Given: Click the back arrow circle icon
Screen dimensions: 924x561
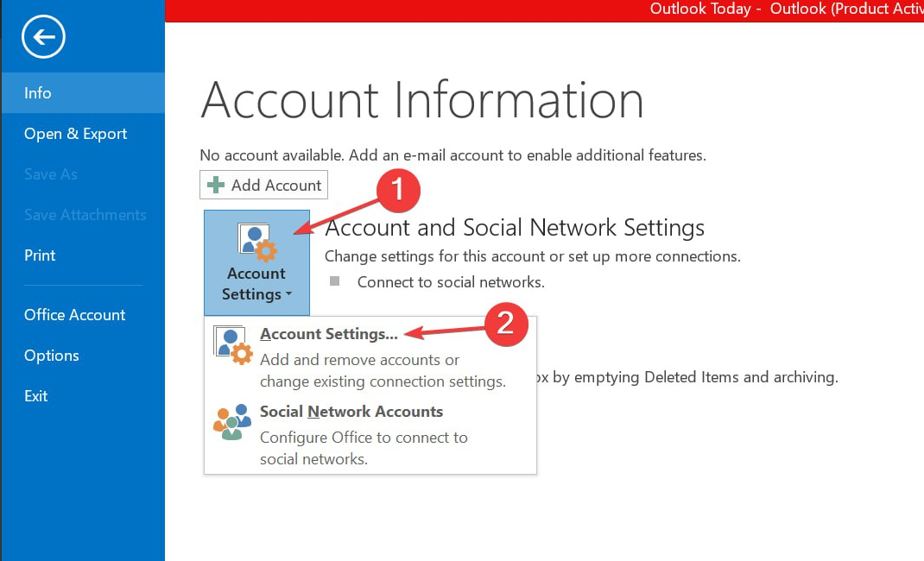Looking at the screenshot, I should tap(43, 37).
